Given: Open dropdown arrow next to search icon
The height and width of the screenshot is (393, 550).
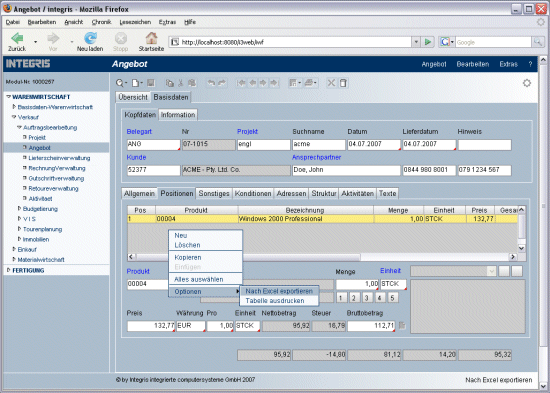Looking at the screenshot, I should (126, 84).
